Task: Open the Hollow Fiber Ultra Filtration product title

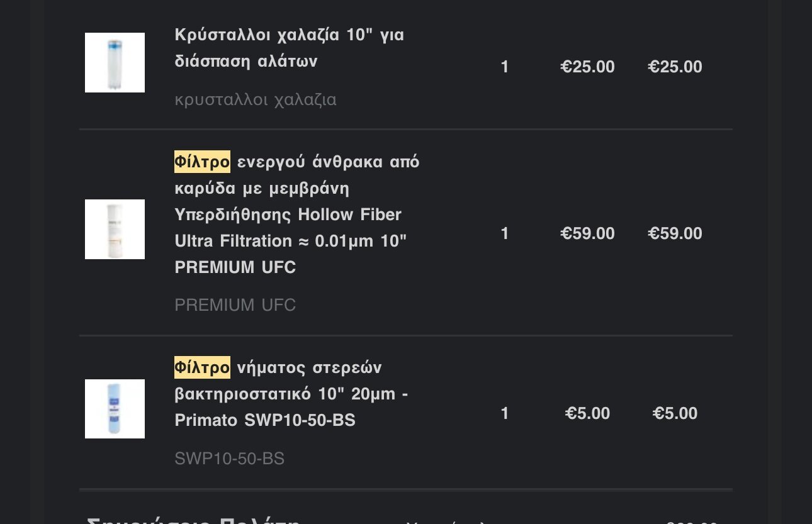Action: pyautogui.click(x=297, y=215)
